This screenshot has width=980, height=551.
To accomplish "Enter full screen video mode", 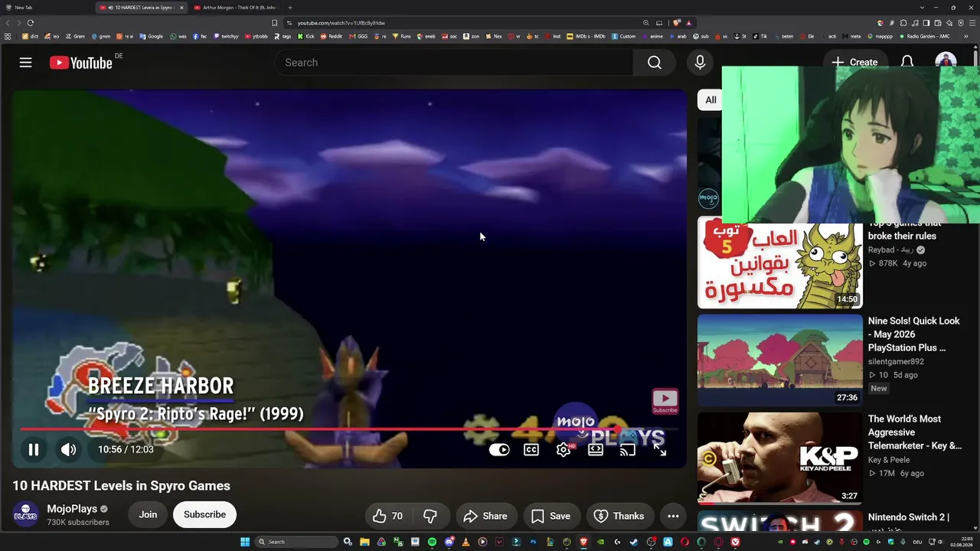I will [x=659, y=449].
